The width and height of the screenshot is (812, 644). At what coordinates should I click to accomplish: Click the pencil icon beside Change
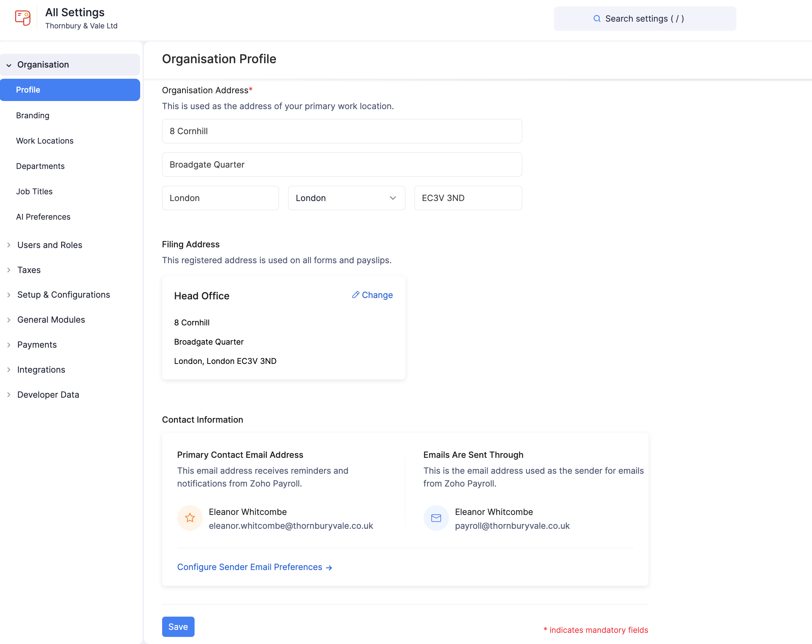[355, 295]
